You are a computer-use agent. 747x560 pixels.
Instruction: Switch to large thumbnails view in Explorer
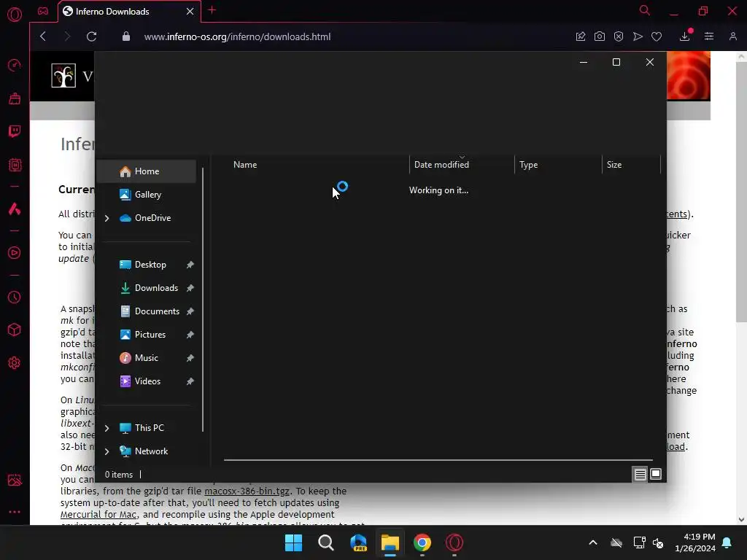[x=656, y=474]
